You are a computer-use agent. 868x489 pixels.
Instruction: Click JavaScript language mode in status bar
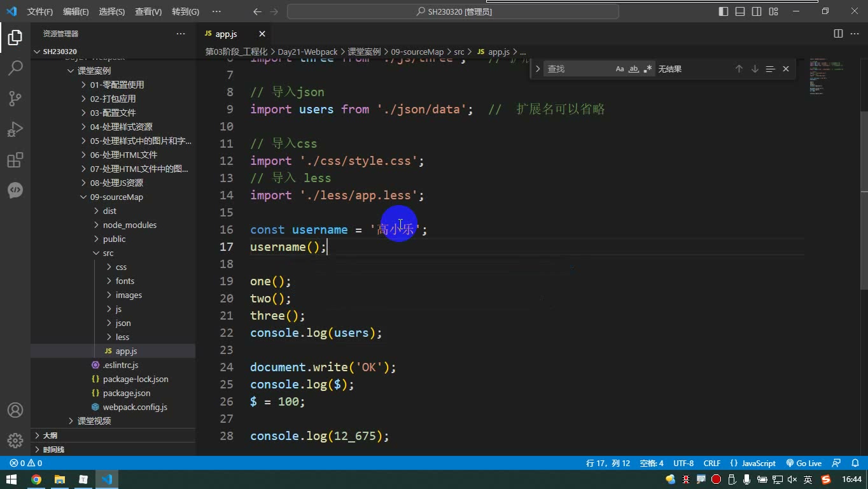(x=753, y=464)
